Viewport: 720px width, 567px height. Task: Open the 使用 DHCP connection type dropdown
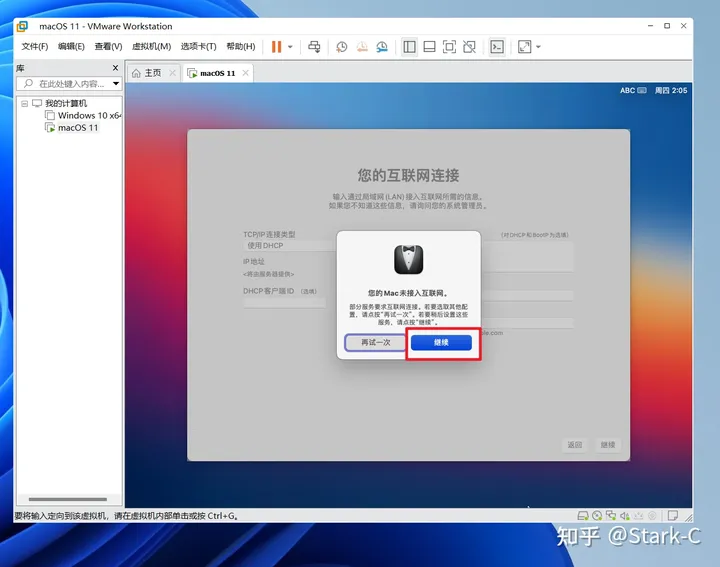click(290, 246)
